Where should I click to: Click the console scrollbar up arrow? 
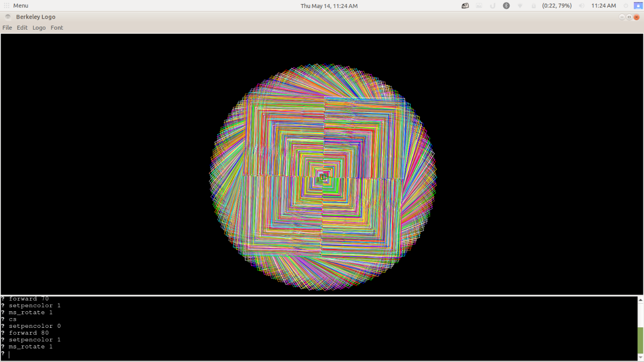(640, 300)
